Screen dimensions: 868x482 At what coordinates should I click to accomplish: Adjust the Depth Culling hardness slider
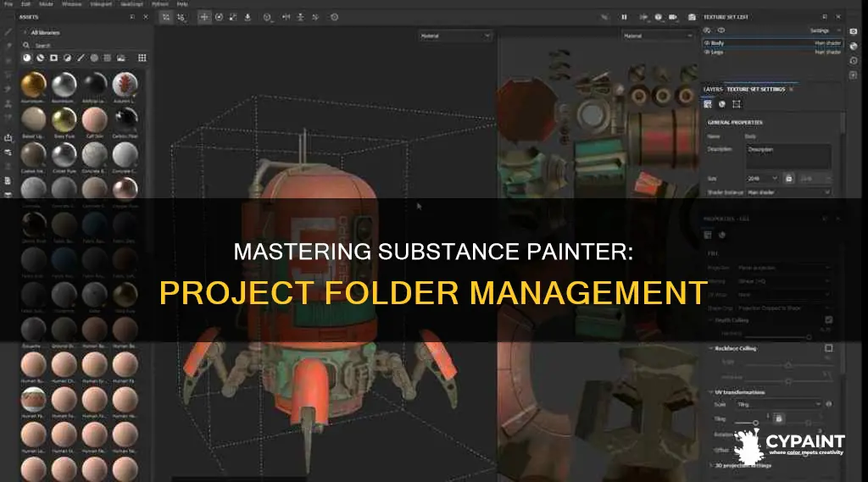tap(809, 336)
